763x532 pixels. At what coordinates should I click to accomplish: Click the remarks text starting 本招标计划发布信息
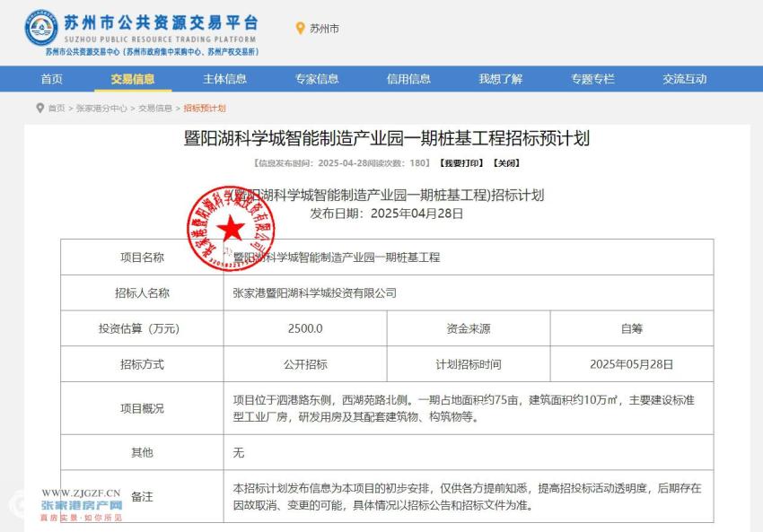click(x=467, y=496)
